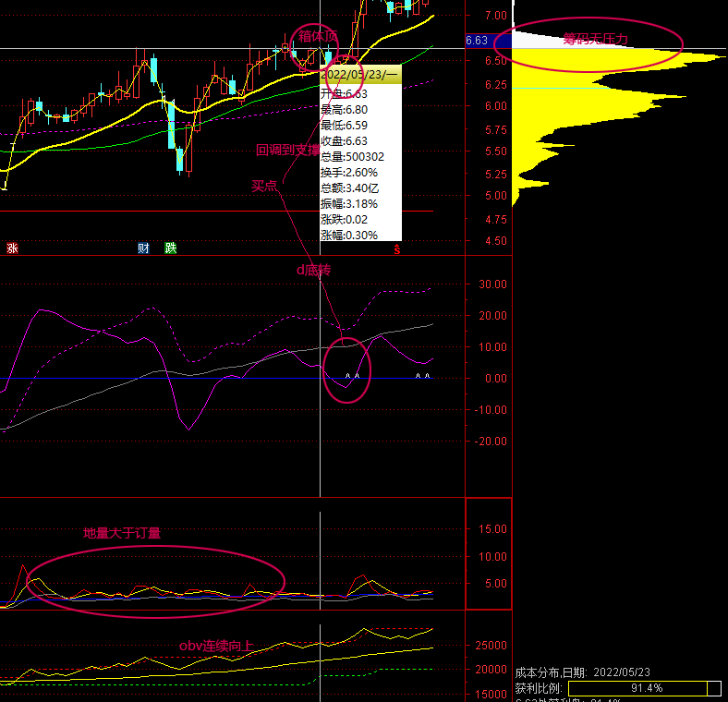Click the 7.00 price axis label
Image resolution: width=728 pixels, height=702 pixels.
point(495,16)
